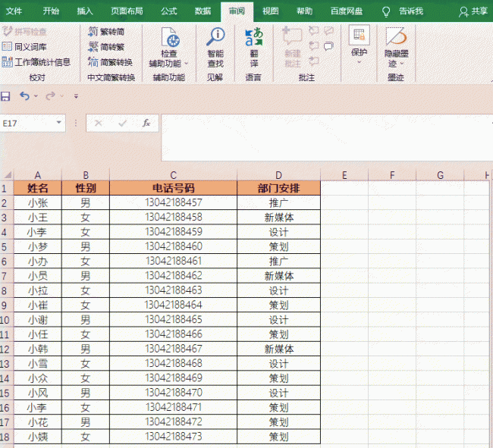Expand the Name Box dropdown

click(x=59, y=123)
